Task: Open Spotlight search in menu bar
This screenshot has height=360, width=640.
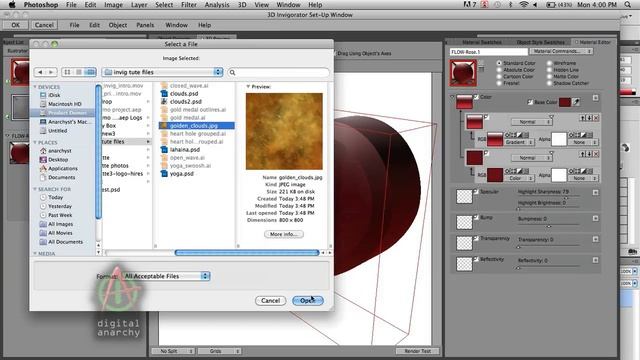Action: tap(627, 5)
